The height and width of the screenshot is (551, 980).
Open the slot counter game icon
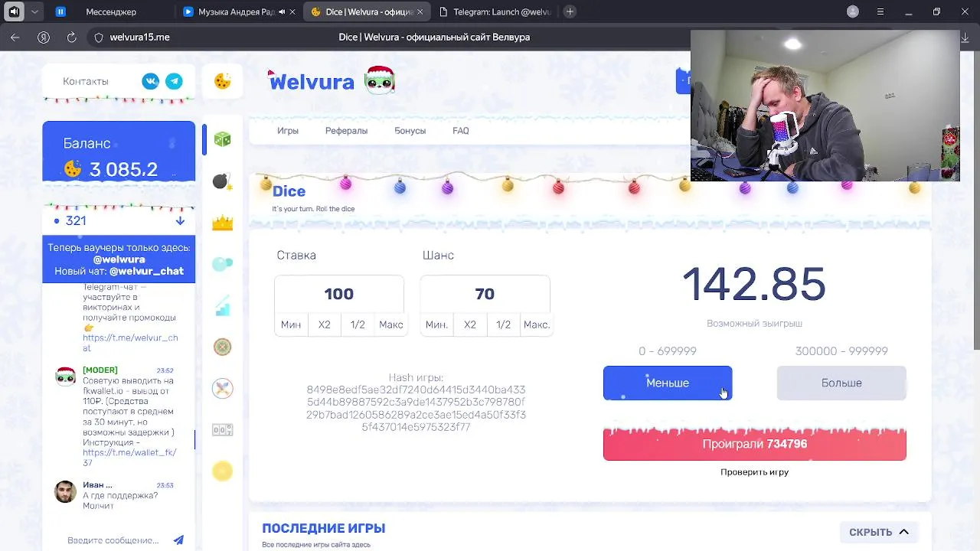(222, 430)
